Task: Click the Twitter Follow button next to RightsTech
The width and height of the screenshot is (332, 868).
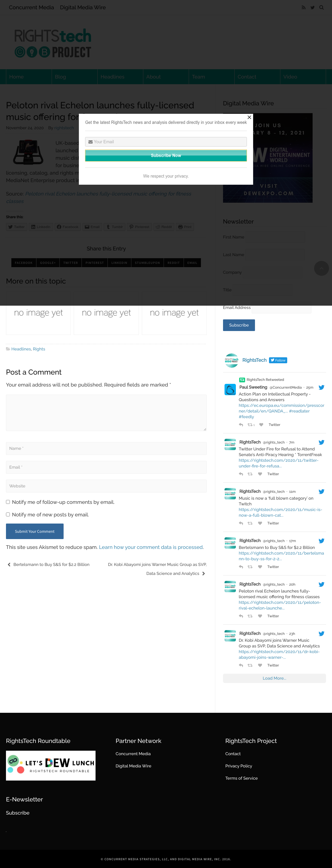Action: [278, 360]
